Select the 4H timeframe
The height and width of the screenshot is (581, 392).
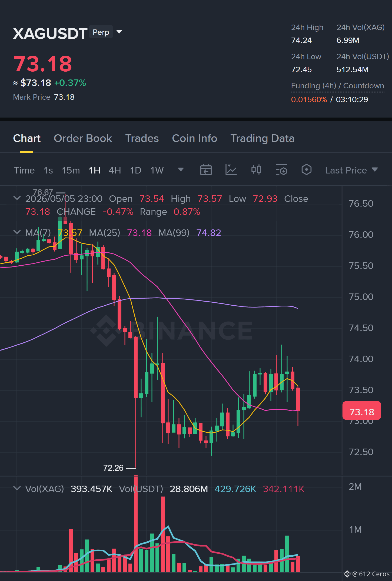(115, 170)
